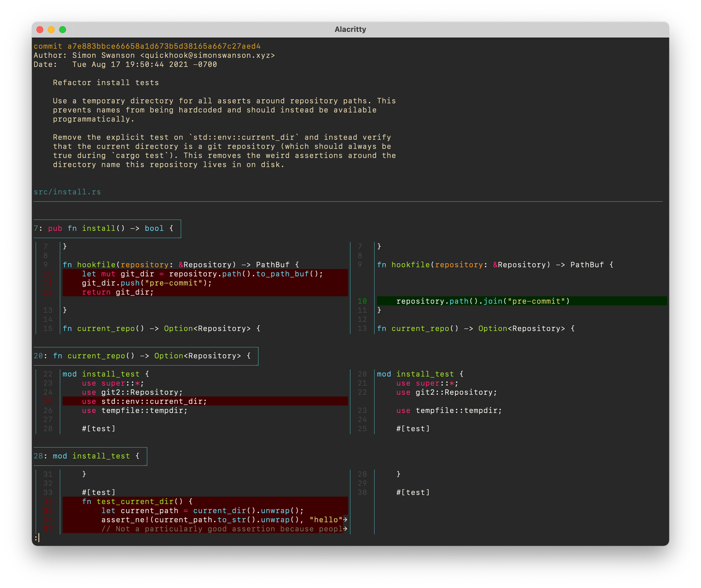Click the 'Remove the explicit test on' line
Viewport: 701px width, 588px height.
222,138
